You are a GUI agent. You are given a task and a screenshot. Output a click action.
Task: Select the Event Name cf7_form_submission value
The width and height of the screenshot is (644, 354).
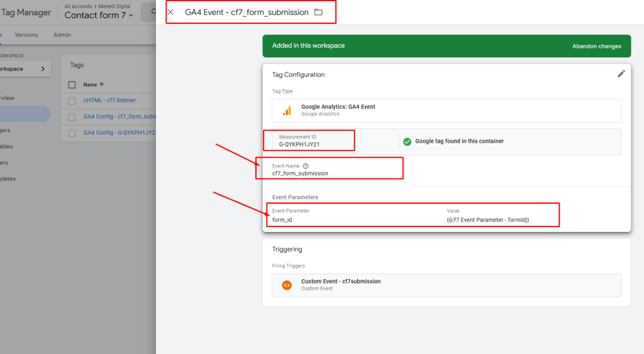coord(300,174)
